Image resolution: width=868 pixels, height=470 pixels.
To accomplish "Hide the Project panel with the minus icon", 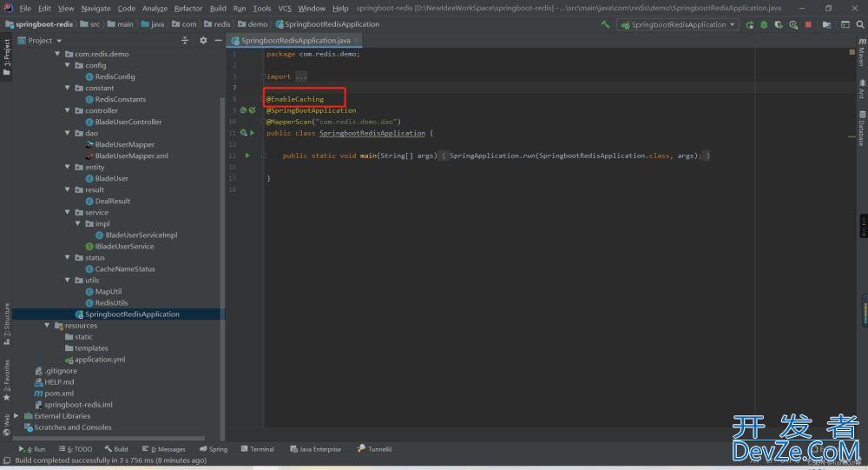I will (218, 41).
